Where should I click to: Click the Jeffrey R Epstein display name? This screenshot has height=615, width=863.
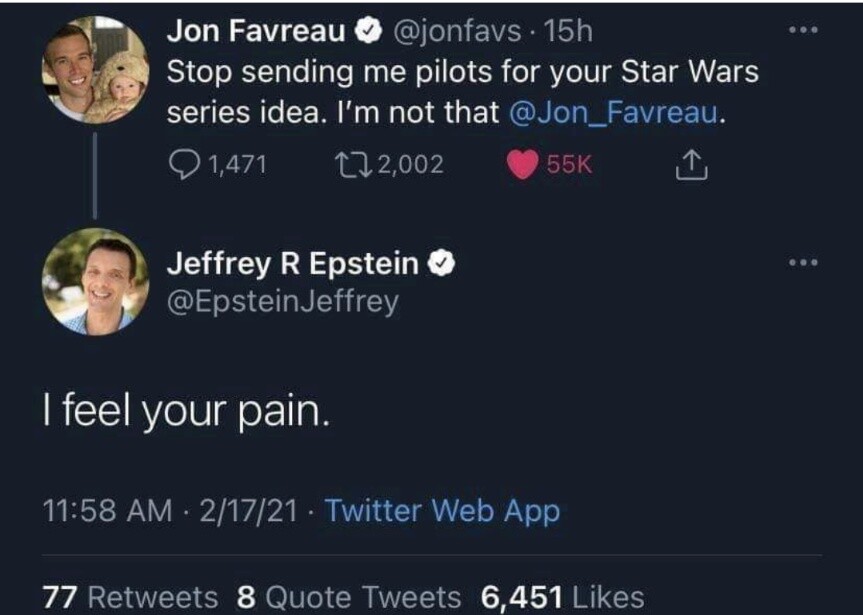pyautogui.click(x=292, y=264)
